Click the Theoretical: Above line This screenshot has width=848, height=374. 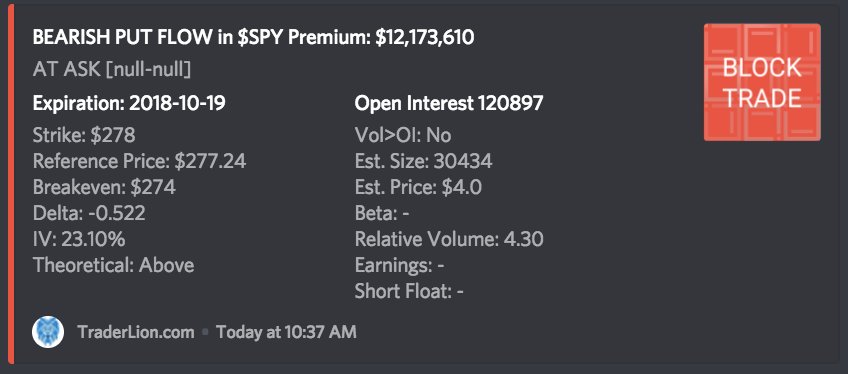[x=114, y=265]
